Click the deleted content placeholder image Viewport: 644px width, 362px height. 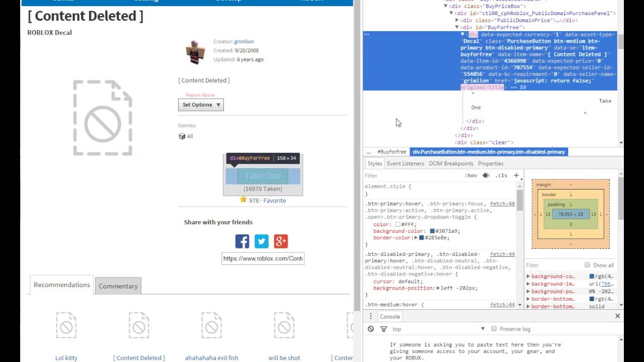103,118
